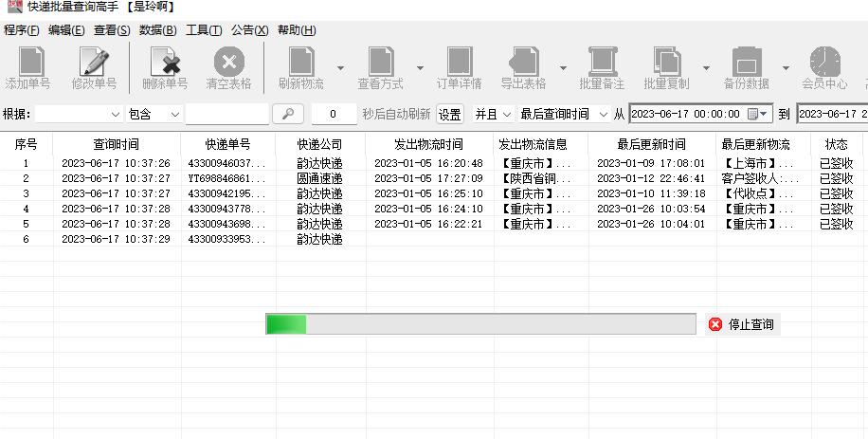Click the 清空表格 X icon
The image size is (868, 439).
(x=229, y=61)
